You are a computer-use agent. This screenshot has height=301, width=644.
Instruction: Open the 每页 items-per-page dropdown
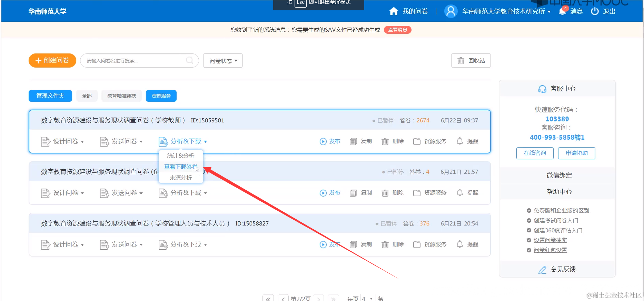pyautogui.click(x=367, y=298)
